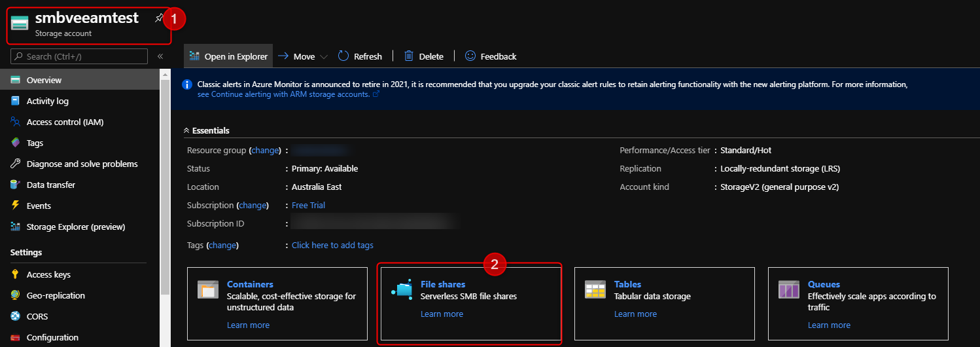The width and height of the screenshot is (980, 347).
Task: Open the Activity log menu item
Action: pos(47,101)
